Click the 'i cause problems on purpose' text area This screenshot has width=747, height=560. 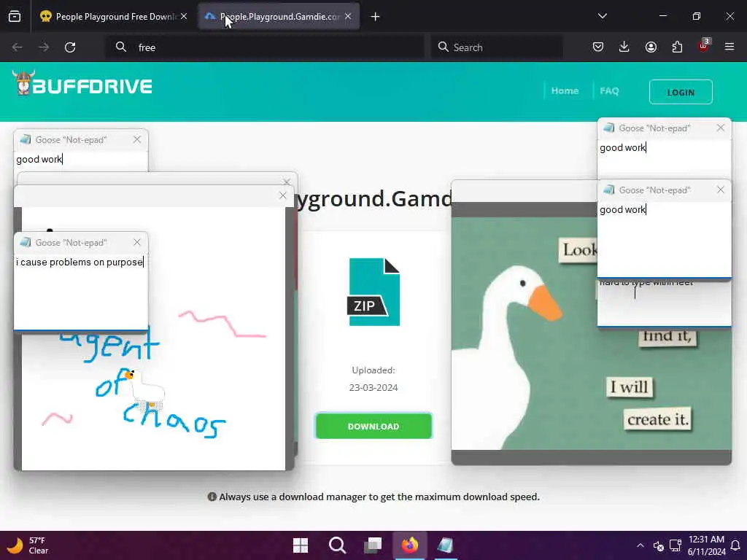[80, 290]
